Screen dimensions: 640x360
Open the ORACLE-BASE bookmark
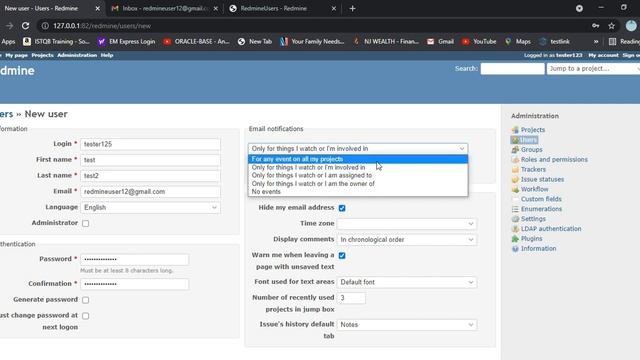(196, 41)
